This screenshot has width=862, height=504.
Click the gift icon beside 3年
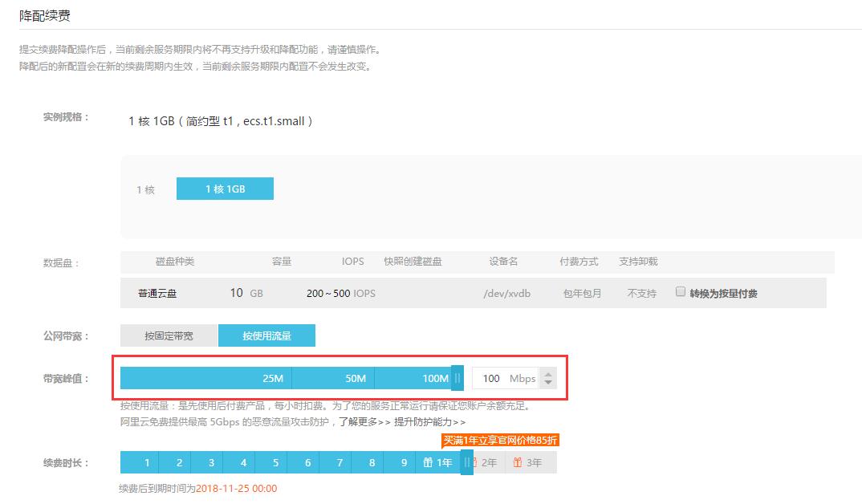click(518, 462)
